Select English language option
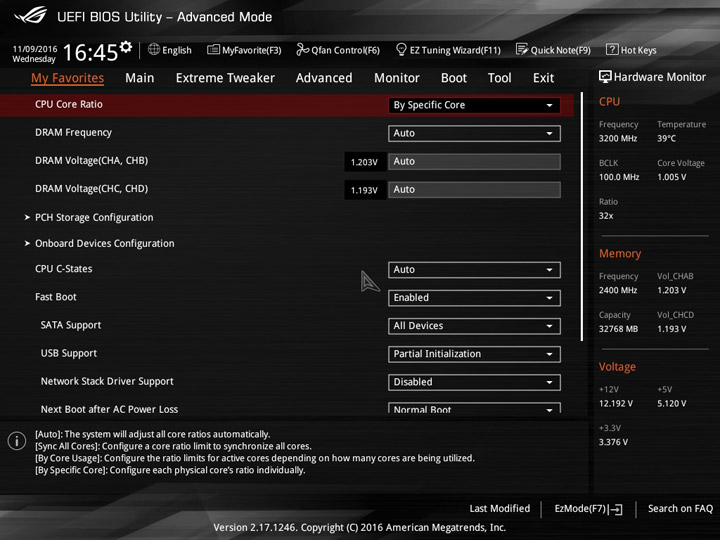This screenshot has height=540, width=720. pos(177,50)
